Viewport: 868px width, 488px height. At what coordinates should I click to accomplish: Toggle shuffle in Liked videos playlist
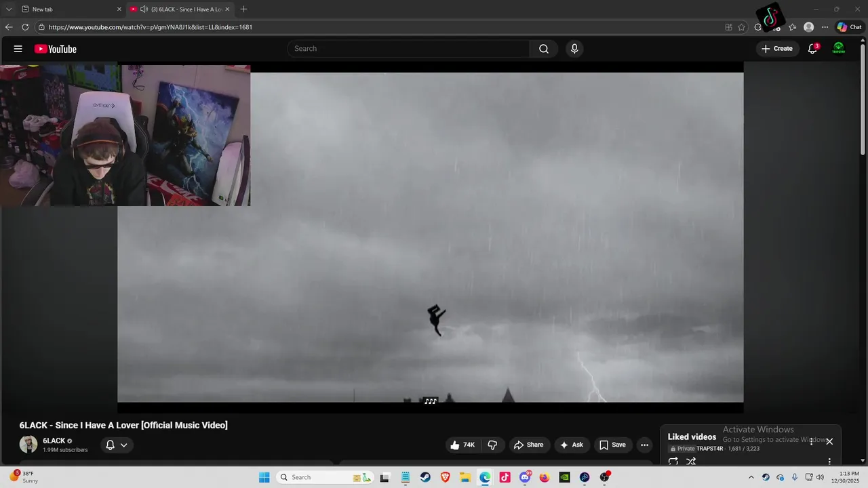click(691, 462)
